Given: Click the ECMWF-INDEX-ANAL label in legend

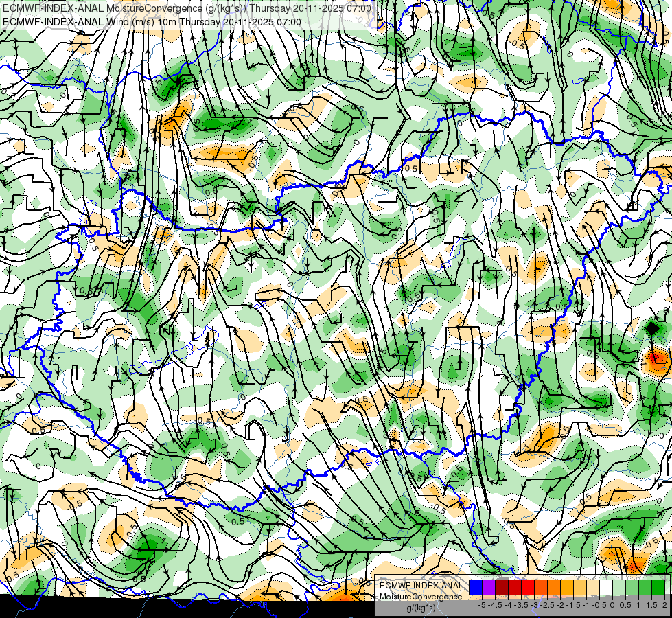Looking at the screenshot, I should tap(421, 586).
